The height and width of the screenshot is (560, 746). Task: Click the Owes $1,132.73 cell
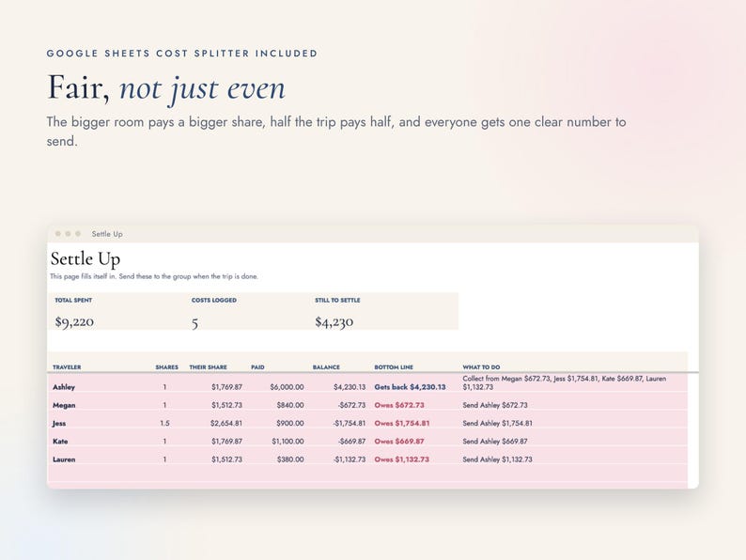click(401, 459)
